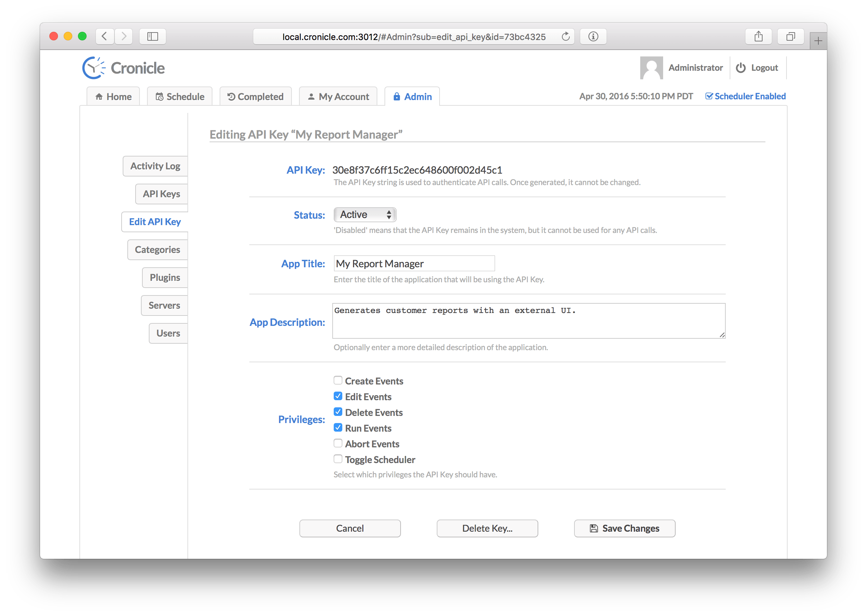This screenshot has height=616, width=867.
Task: Click the Admin lock icon
Action: 397,96
